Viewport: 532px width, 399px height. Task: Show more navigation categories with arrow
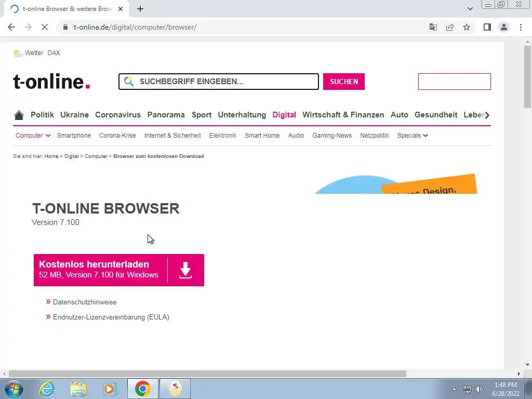pyautogui.click(x=487, y=115)
